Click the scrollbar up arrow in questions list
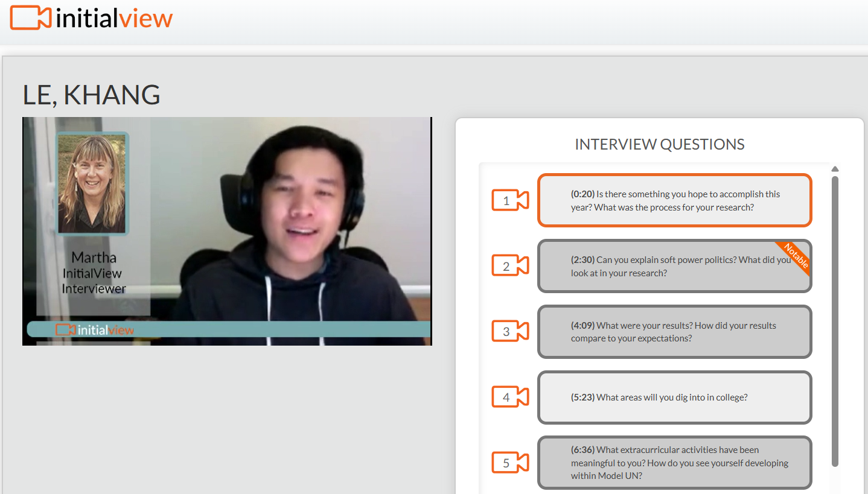The height and width of the screenshot is (494, 868). (835, 169)
